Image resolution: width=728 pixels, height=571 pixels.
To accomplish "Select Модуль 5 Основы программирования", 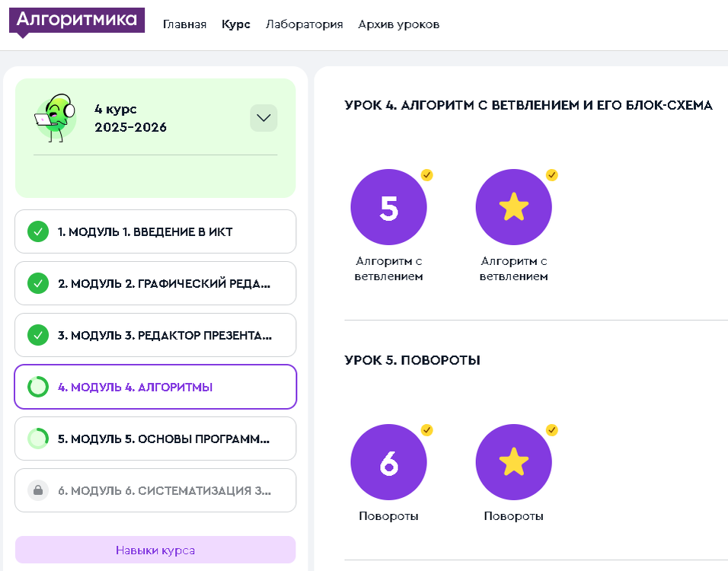I will 155,439.
